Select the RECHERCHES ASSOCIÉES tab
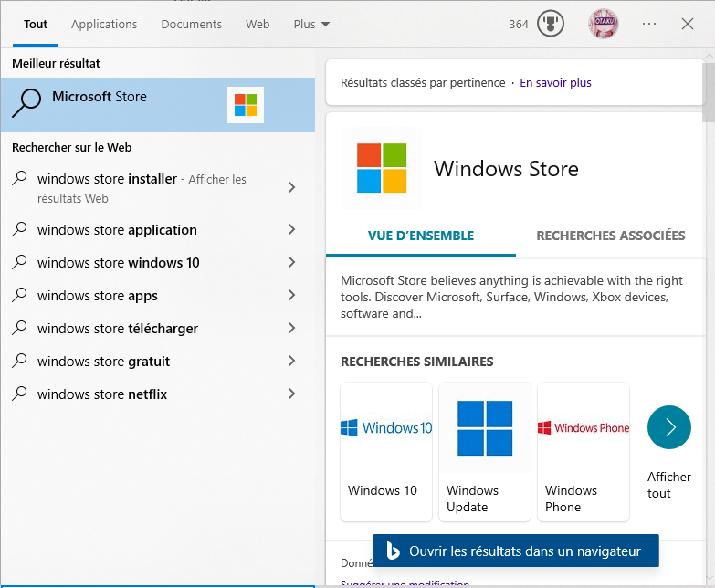Image resolution: width=715 pixels, height=588 pixels. pos(611,236)
